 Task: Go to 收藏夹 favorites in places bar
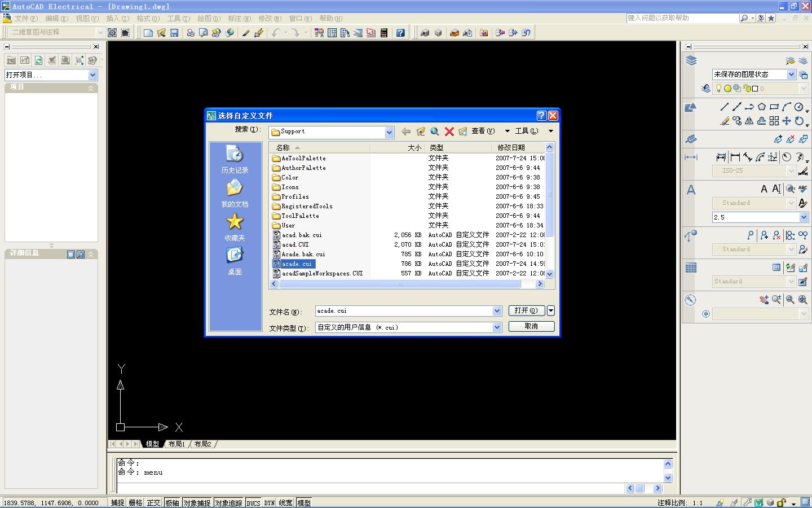(x=235, y=228)
